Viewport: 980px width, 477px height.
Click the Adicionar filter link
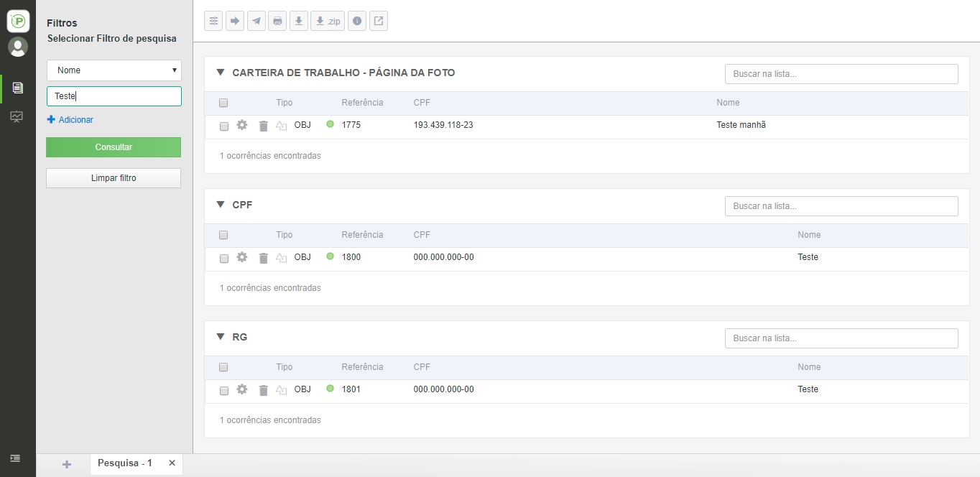pyautogui.click(x=70, y=120)
